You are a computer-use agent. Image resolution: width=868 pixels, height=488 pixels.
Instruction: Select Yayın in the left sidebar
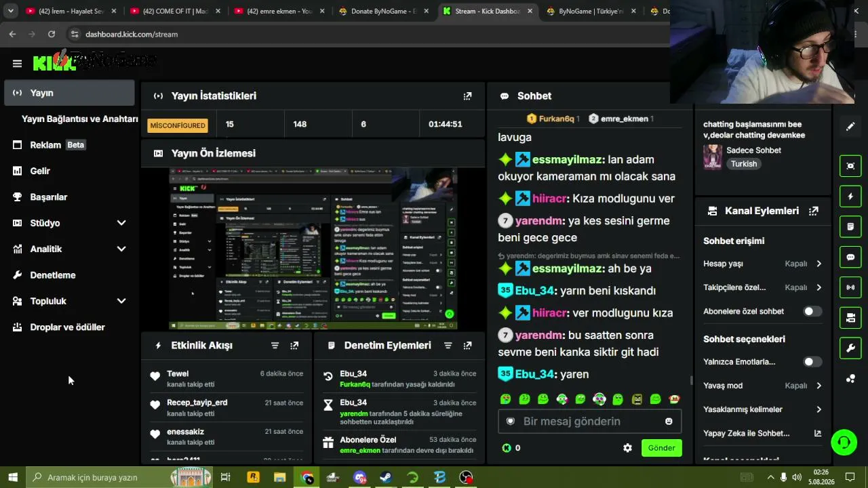coord(70,93)
